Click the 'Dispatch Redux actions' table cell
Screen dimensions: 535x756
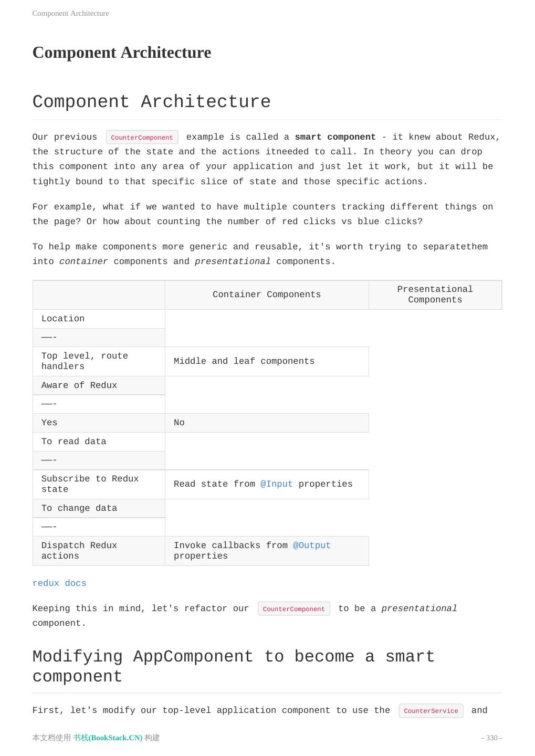click(79, 551)
